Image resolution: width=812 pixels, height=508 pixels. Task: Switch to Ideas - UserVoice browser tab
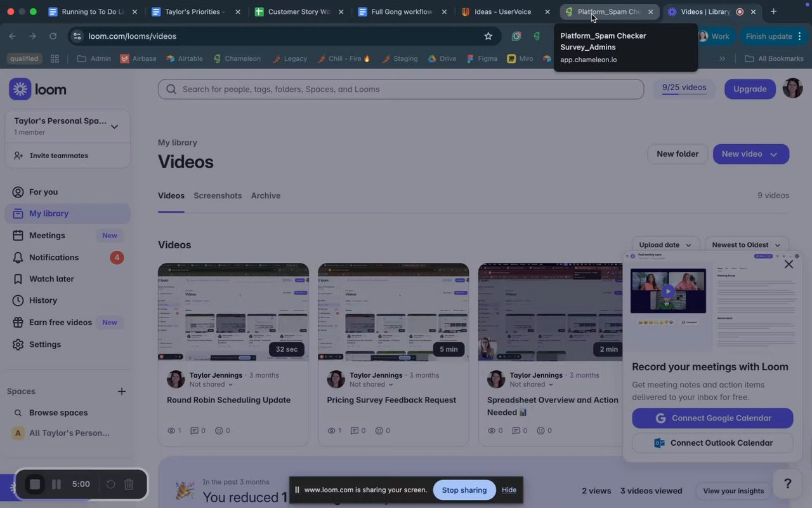(505, 11)
